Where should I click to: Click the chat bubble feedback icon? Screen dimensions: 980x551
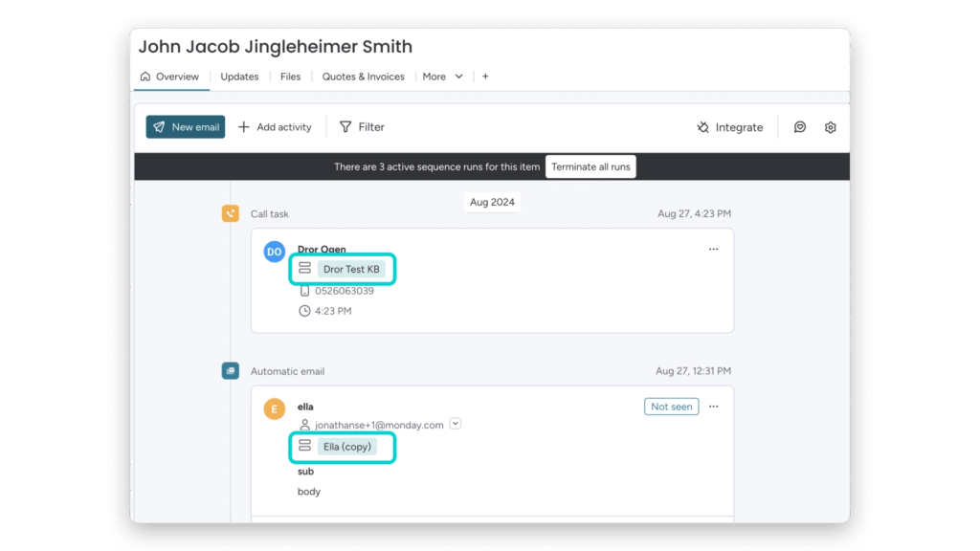point(800,127)
